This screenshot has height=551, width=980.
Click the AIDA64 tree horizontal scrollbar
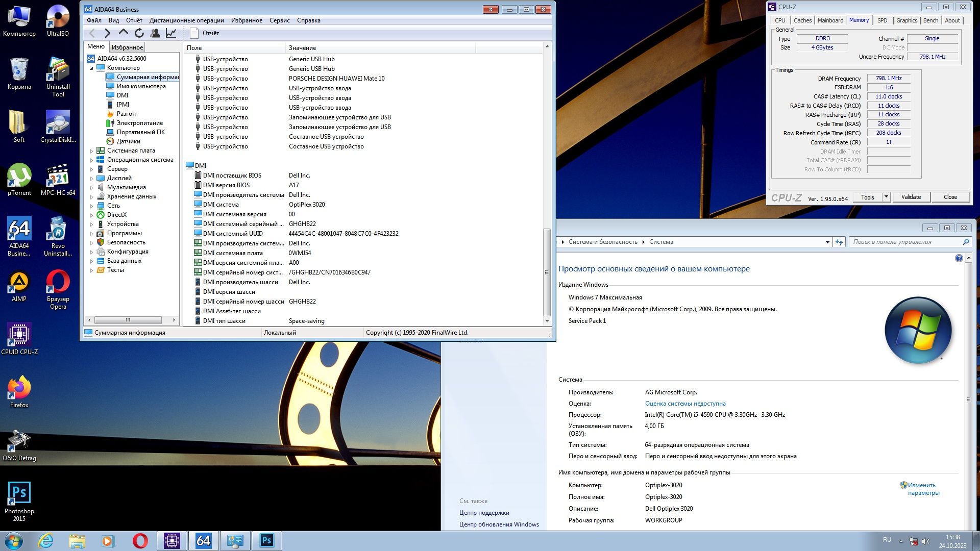coord(128,320)
